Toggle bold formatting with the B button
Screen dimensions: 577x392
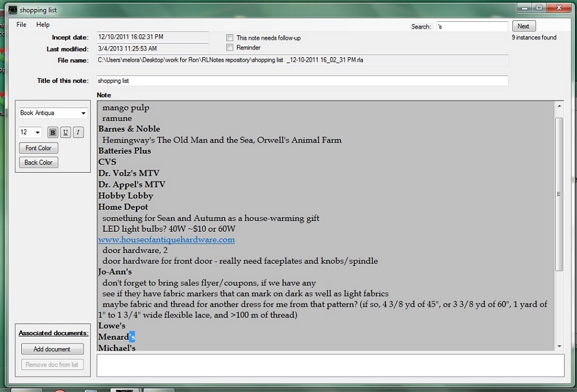pos(53,132)
